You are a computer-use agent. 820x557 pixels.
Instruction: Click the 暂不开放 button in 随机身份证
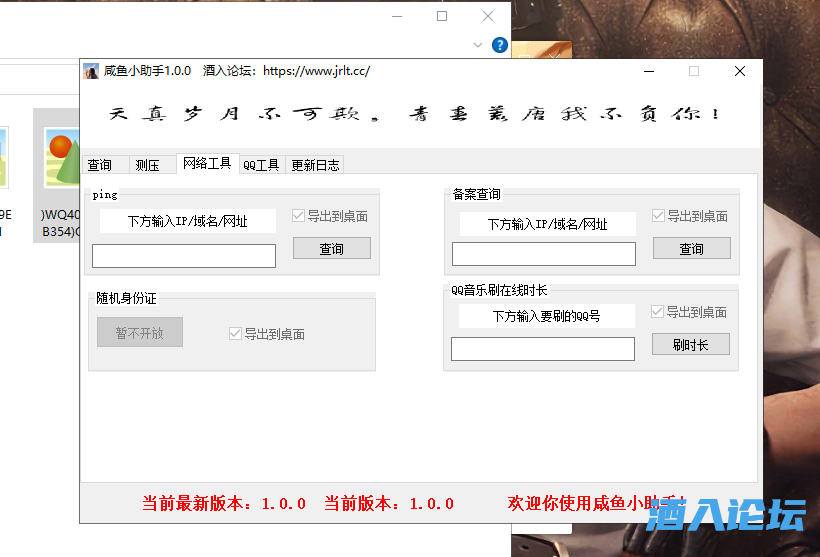pos(140,333)
